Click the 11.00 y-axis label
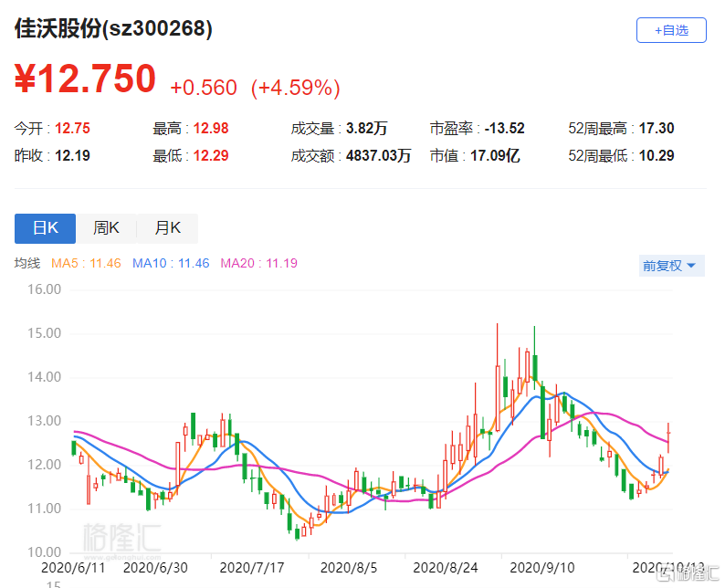The width and height of the screenshot is (725, 588). tap(44, 509)
